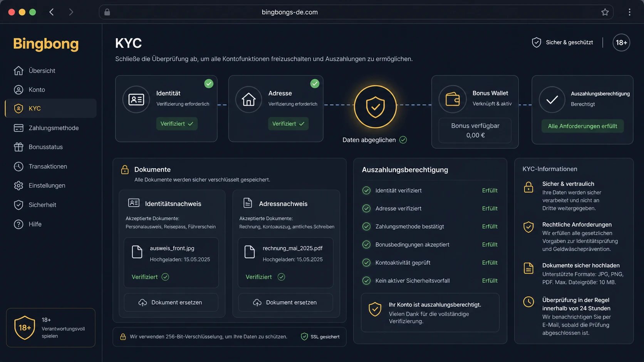
Task: Click the bingbongs-de.com address bar
Action: (356, 12)
